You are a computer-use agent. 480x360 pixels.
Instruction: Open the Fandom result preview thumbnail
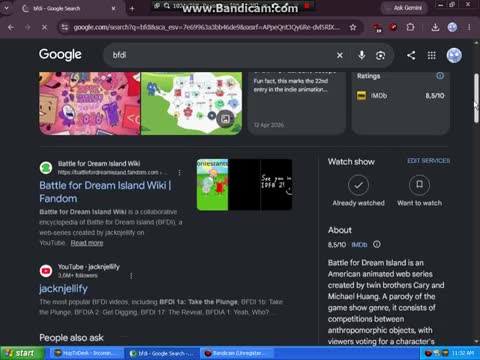(x=244, y=185)
